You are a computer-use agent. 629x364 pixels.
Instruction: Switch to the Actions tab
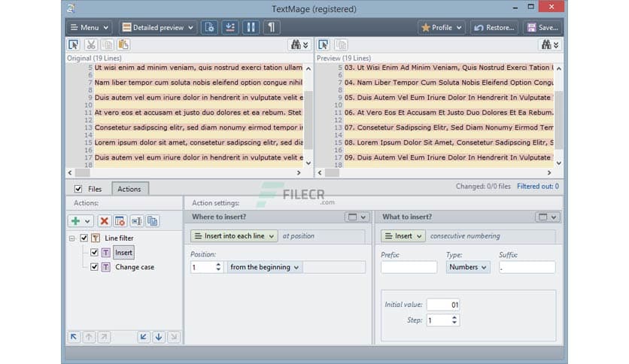(x=129, y=189)
